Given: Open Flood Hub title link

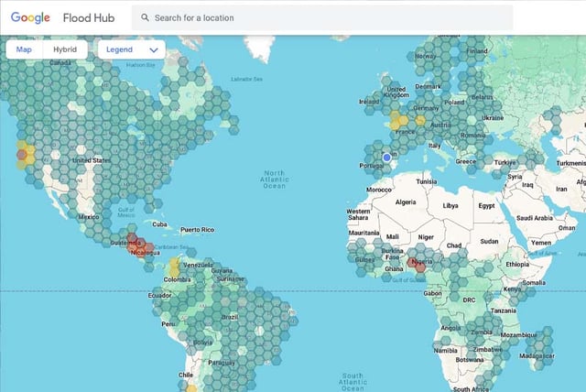Looking at the screenshot, I should coord(89,17).
